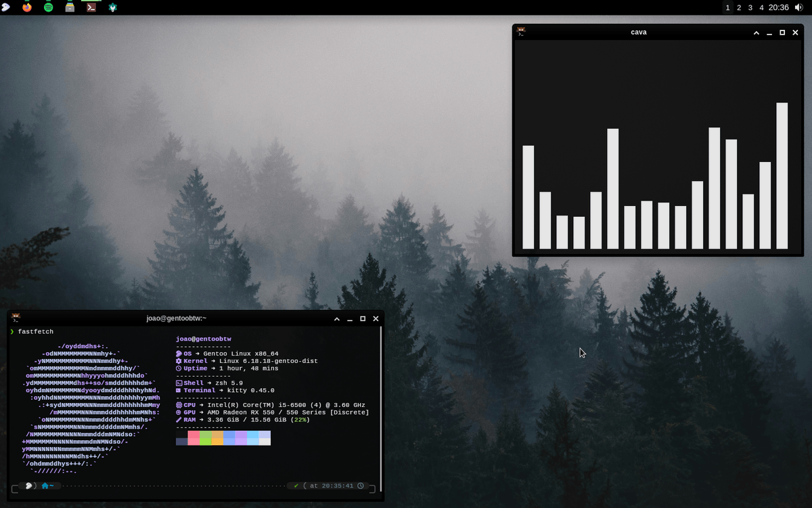Select the pink swatch in the fastfetch palette
Screen dimensions: 812x508
click(x=193, y=438)
